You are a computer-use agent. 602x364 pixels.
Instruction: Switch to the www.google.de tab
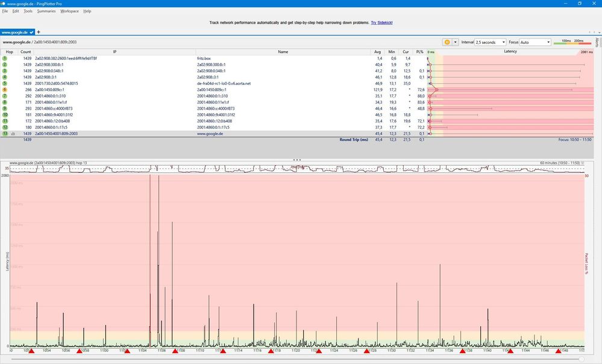17,33
